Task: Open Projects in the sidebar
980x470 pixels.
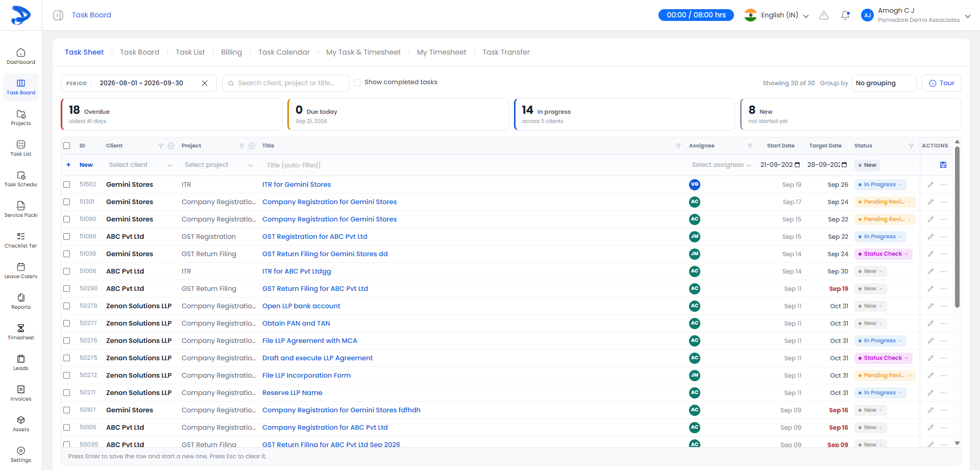Action: [x=21, y=117]
